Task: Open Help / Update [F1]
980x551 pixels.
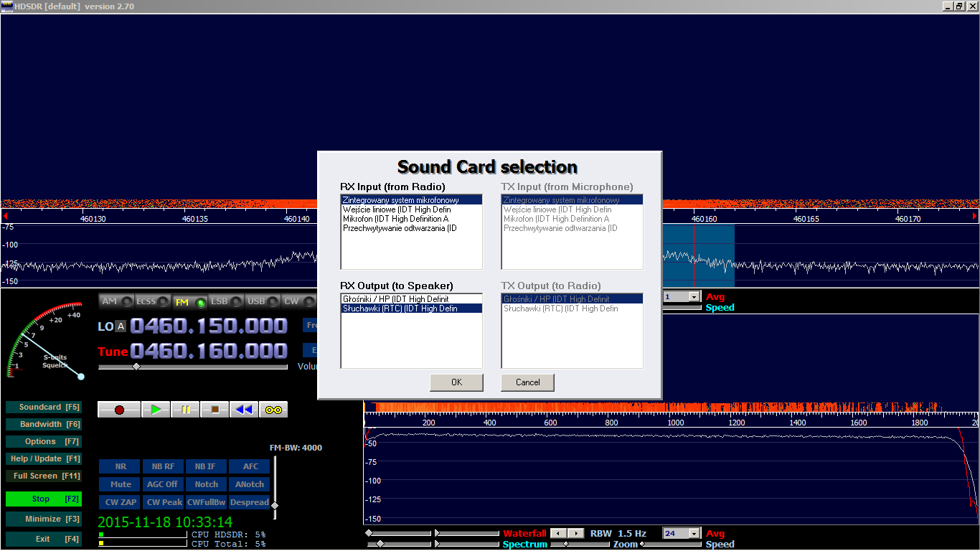Action: (x=43, y=458)
